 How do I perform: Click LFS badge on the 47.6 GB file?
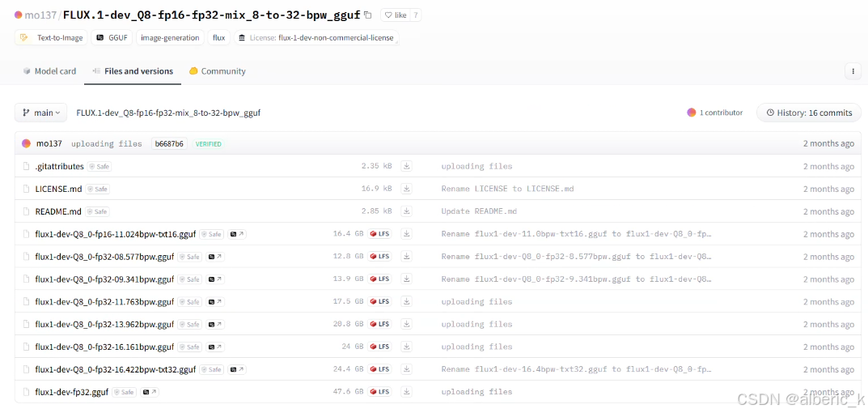[380, 392]
